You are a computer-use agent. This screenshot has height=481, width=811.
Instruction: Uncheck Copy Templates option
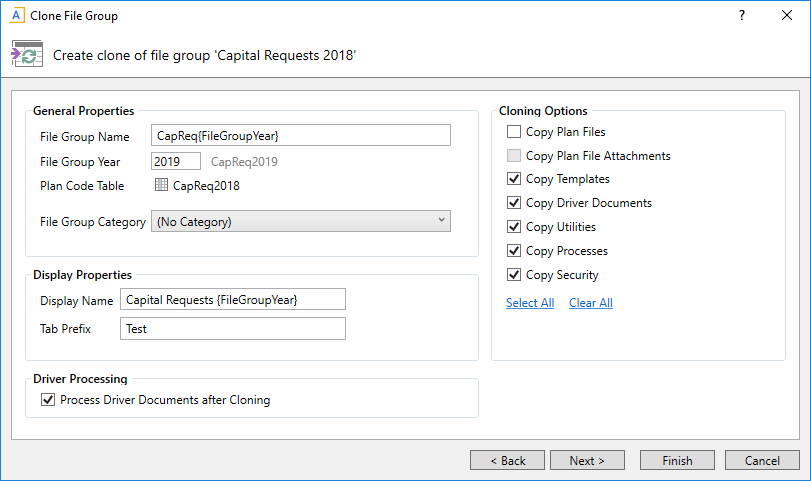pos(514,180)
